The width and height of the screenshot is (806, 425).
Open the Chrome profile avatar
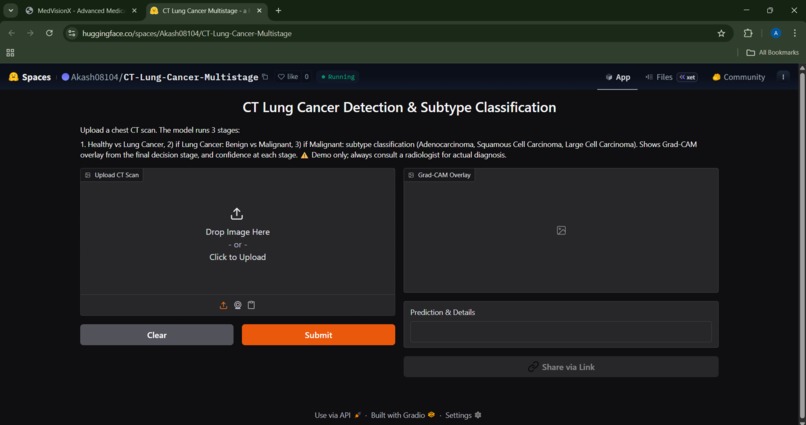776,33
